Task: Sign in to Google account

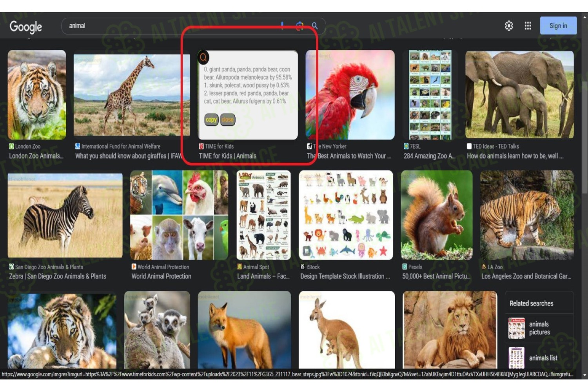Action: pyautogui.click(x=558, y=25)
